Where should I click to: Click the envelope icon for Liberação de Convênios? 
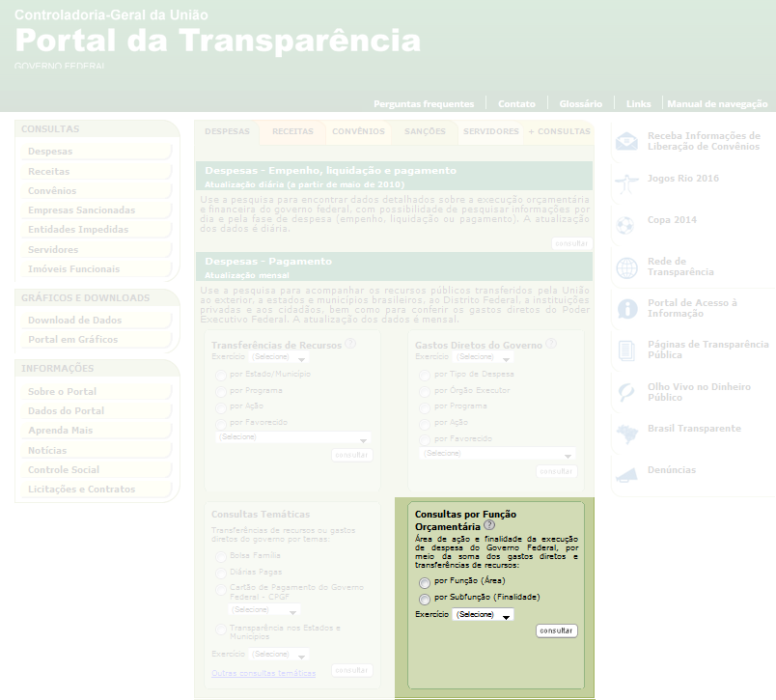pos(627,141)
